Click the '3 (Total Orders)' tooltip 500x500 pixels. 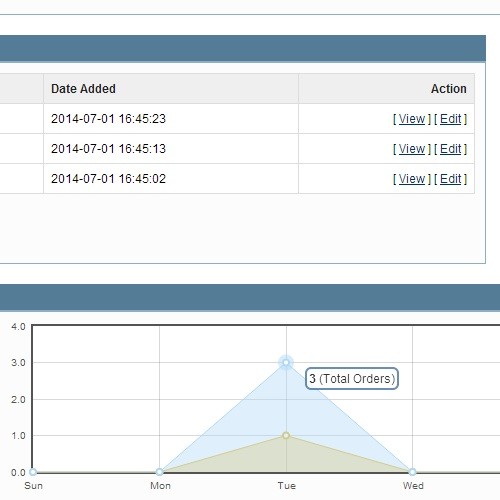tap(352, 378)
